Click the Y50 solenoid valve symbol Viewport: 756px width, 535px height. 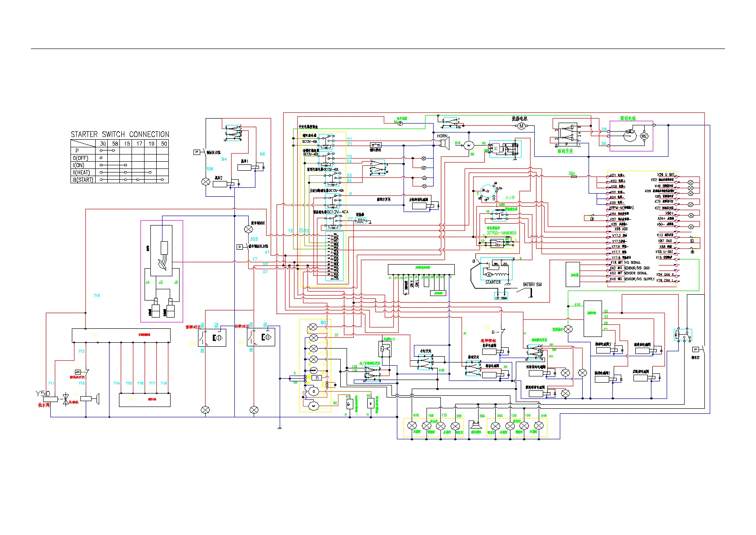[x=50, y=399]
